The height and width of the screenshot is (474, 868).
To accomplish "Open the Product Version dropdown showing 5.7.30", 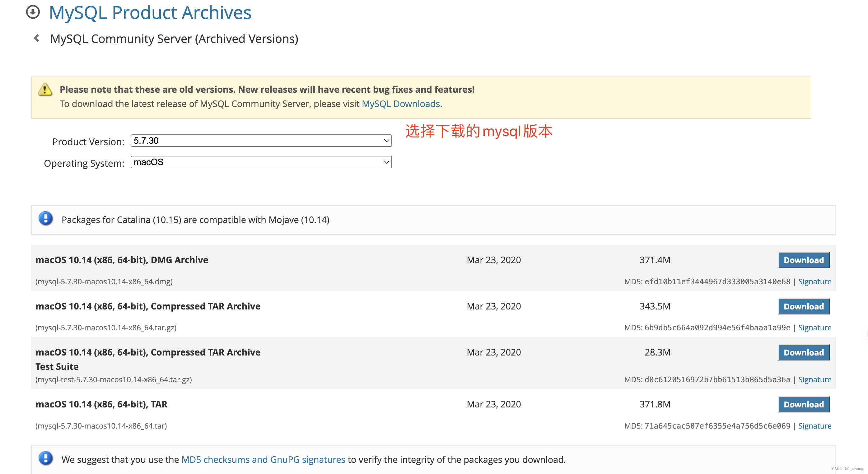I will [x=261, y=141].
